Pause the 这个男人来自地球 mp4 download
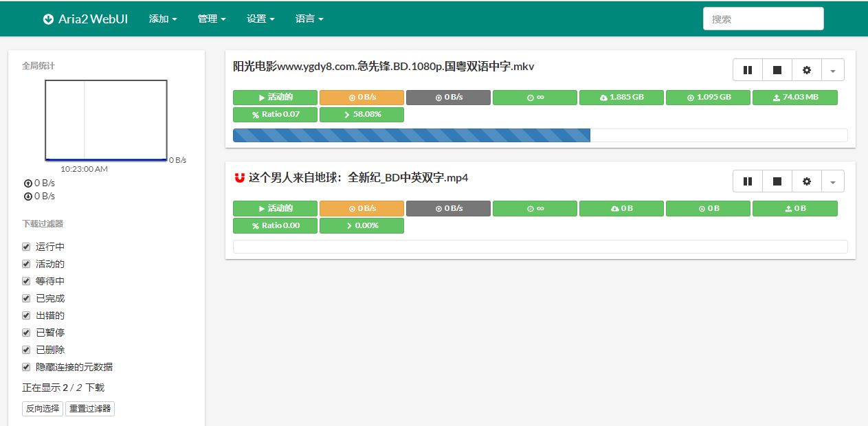Viewport: 868px width, 426px height. [x=748, y=181]
